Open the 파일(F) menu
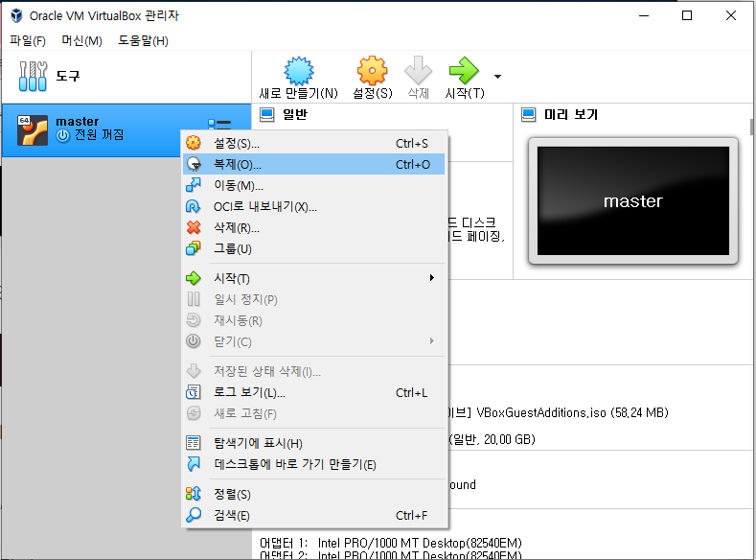The width and height of the screenshot is (756, 560). [x=28, y=41]
